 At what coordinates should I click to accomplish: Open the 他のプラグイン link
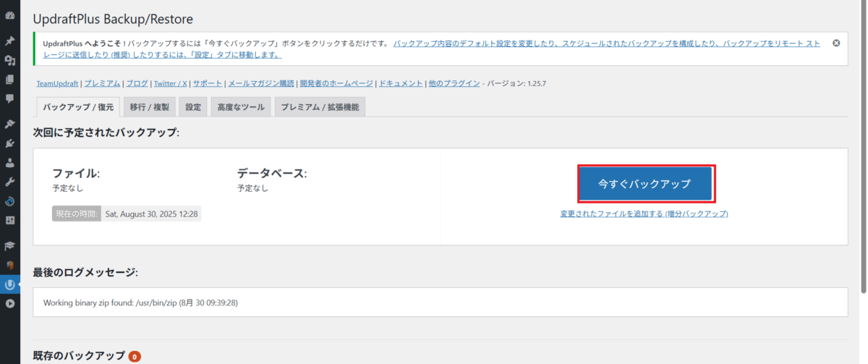(454, 83)
